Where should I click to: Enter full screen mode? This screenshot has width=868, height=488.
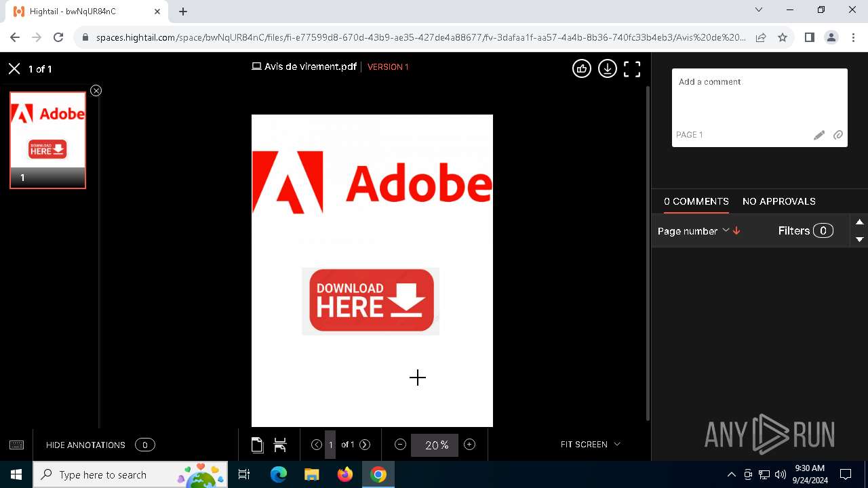[x=632, y=68]
